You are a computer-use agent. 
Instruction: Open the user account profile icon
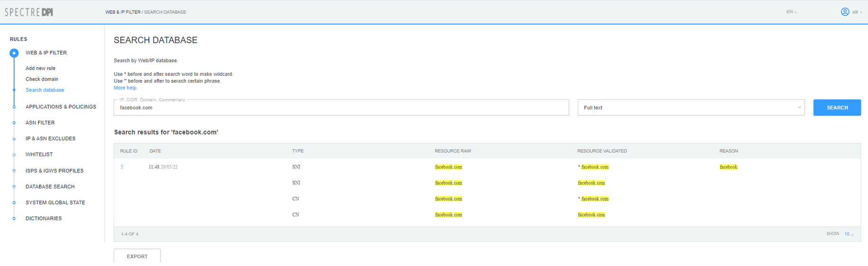coord(844,12)
